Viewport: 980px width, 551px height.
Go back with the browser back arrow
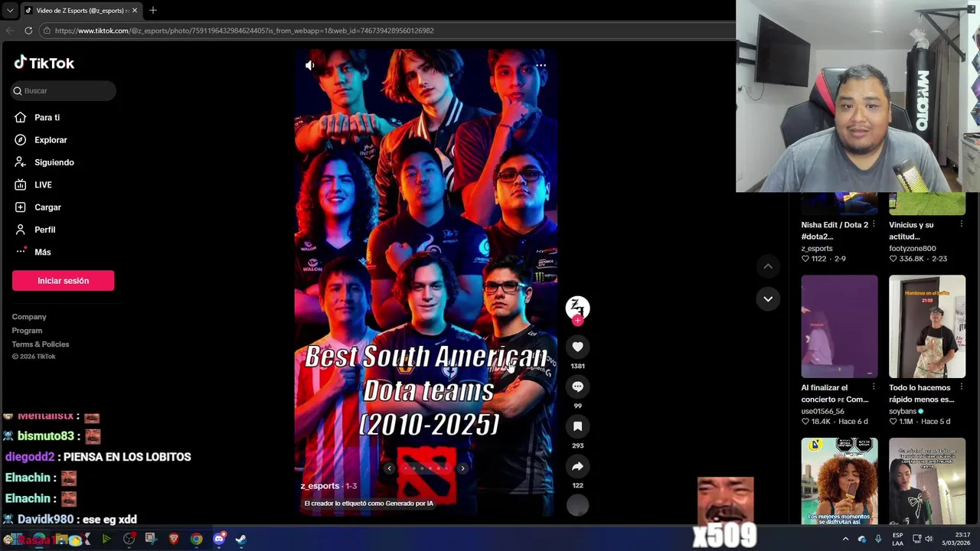[x=9, y=31]
